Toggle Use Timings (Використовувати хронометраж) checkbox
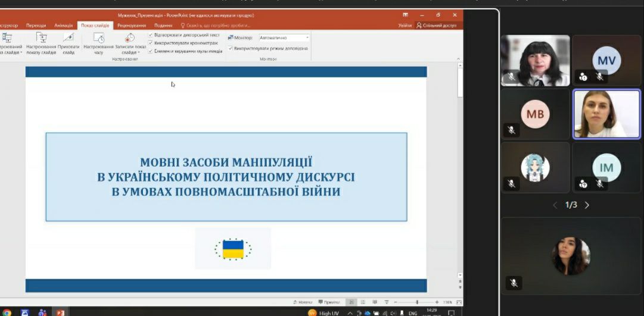 tap(150, 43)
